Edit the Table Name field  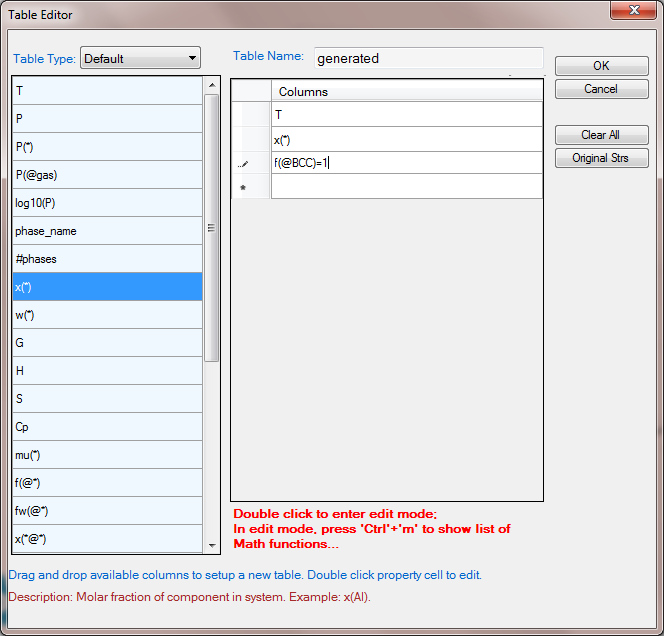[428, 58]
